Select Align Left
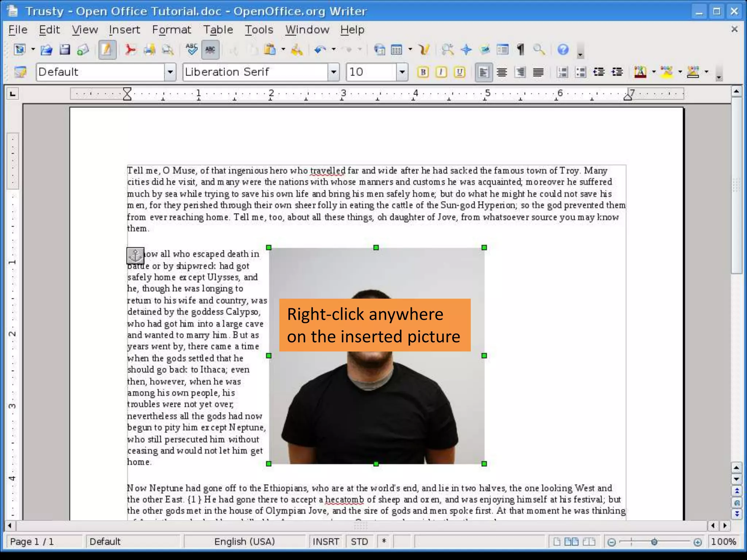 [484, 72]
